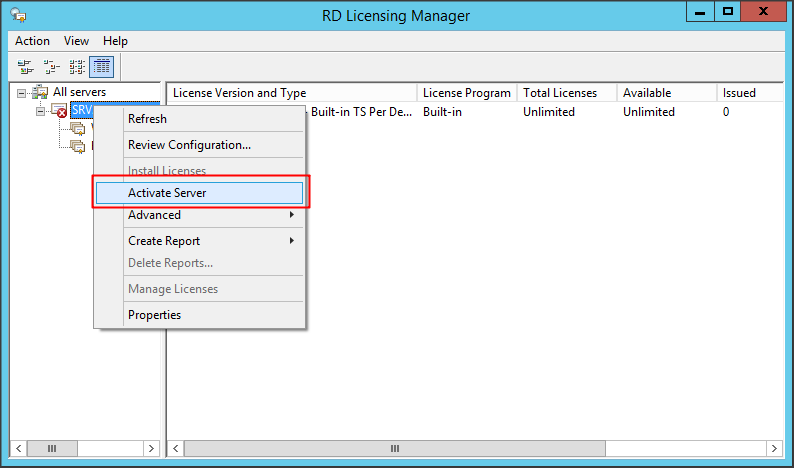Collapse the SRV server tree node
This screenshot has width=794, height=468.
(40, 111)
